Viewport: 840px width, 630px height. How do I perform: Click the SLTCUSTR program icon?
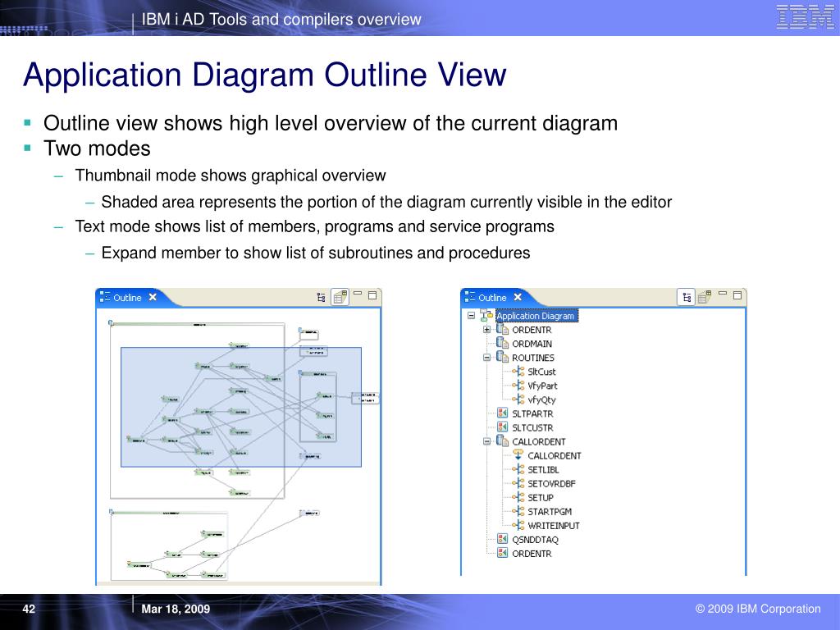(x=503, y=427)
